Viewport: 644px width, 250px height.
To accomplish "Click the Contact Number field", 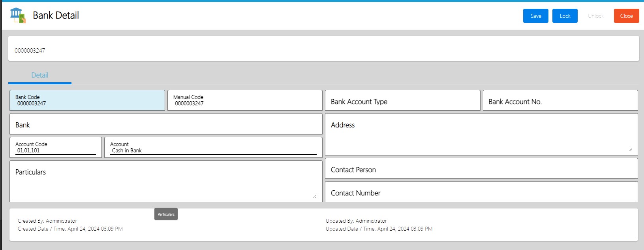I will tap(481, 192).
